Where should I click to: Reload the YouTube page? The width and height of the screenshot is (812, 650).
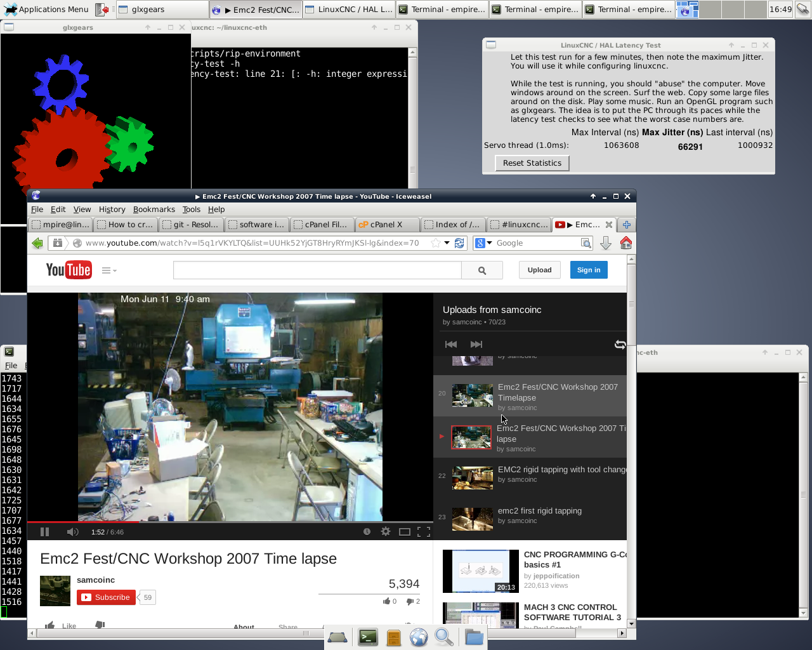click(x=459, y=243)
